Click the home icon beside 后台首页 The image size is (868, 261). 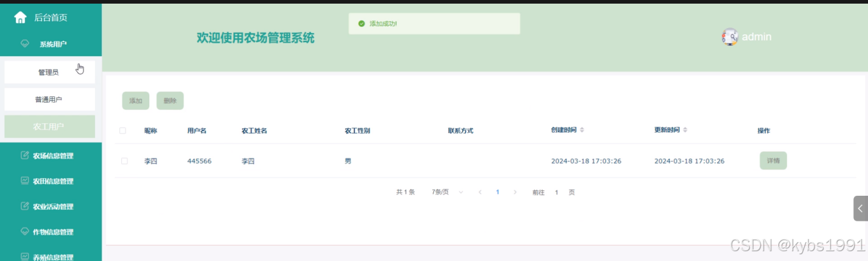click(x=20, y=18)
